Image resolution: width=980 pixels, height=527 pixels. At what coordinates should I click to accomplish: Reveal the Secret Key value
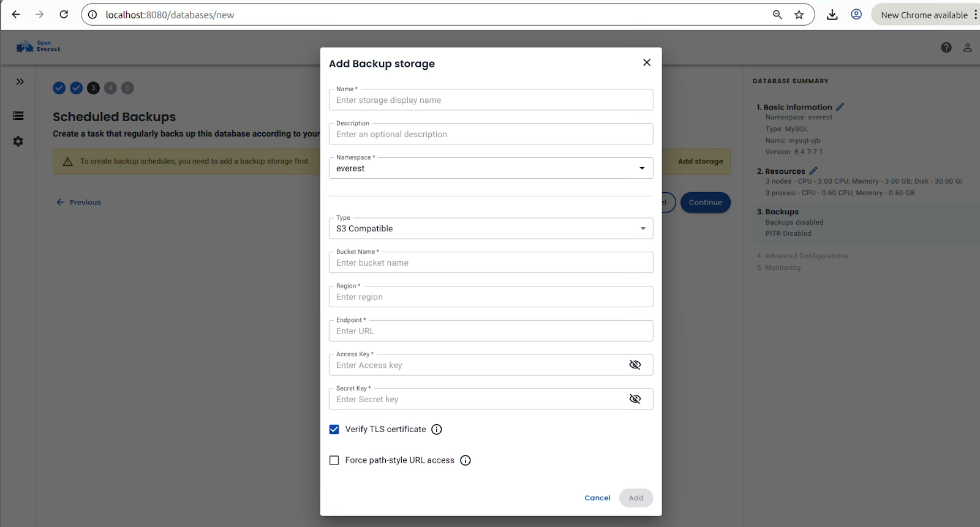coord(635,399)
